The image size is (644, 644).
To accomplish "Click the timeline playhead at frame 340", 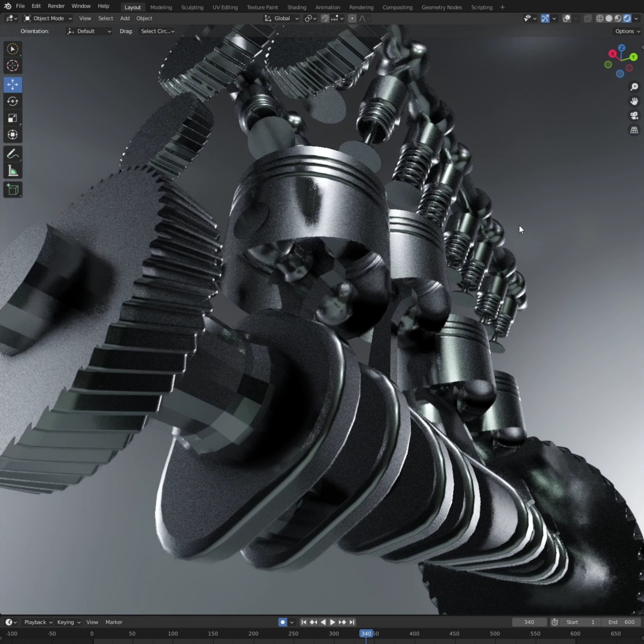I will (x=366, y=634).
